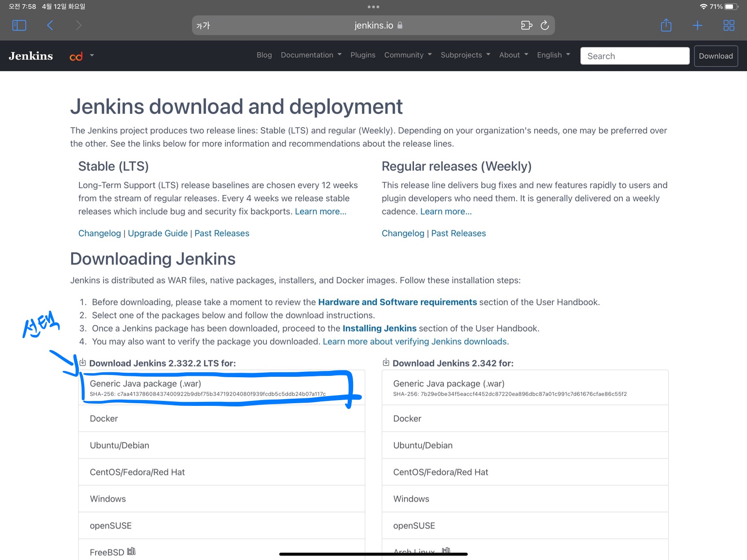Open the Installing Jenkins link
747x560 pixels.
(x=380, y=328)
